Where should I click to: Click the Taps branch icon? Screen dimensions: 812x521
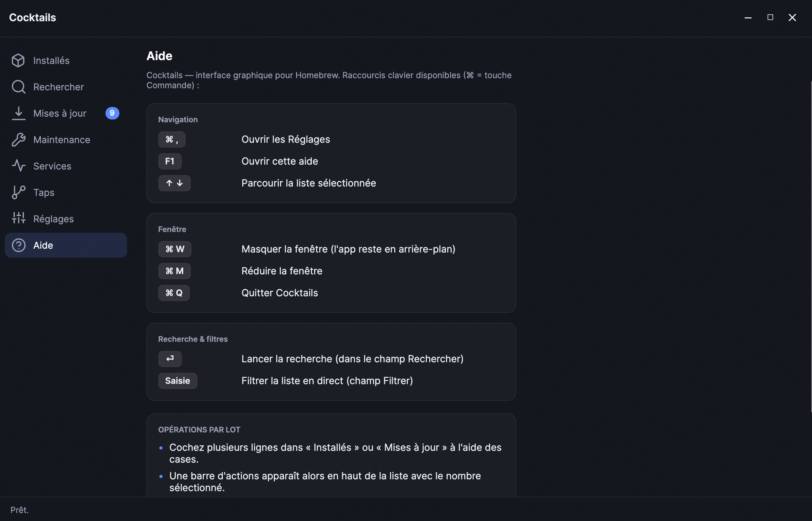pyautogui.click(x=18, y=192)
